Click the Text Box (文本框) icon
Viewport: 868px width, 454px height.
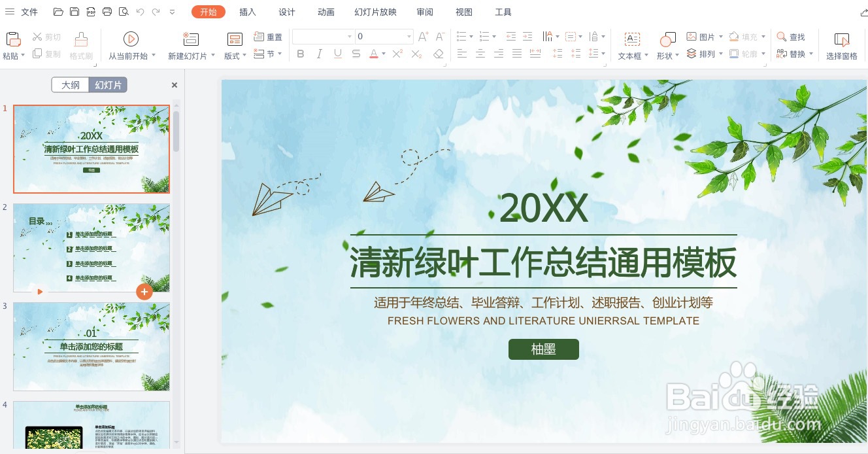[x=632, y=39]
